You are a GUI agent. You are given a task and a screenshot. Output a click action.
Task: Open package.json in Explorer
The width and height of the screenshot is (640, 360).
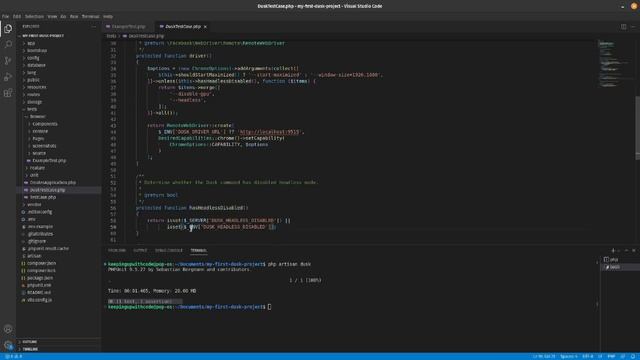click(x=40, y=278)
